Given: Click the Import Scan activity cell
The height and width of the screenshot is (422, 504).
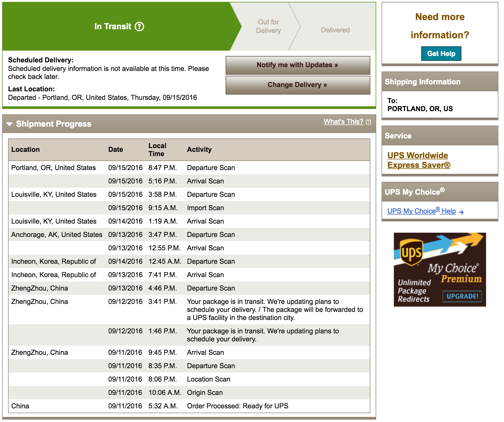Looking at the screenshot, I should pyautogui.click(x=205, y=208).
